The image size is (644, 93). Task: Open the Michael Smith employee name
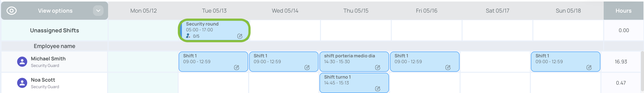pos(48,59)
